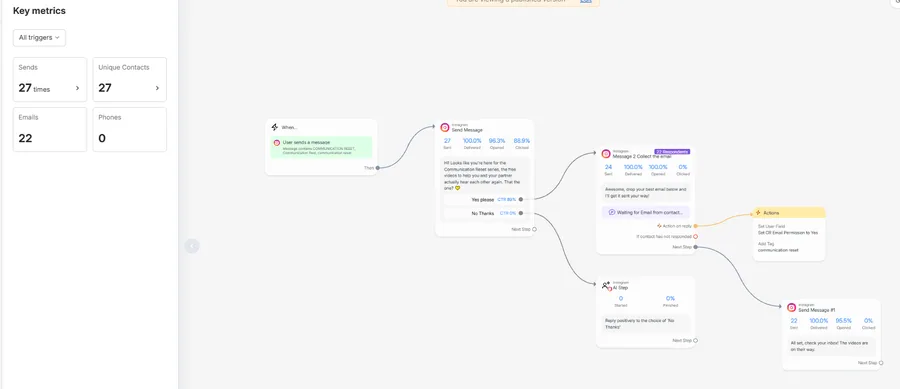Click the 27 Sent stat on Send Message
900x389 pixels.
click(448, 143)
